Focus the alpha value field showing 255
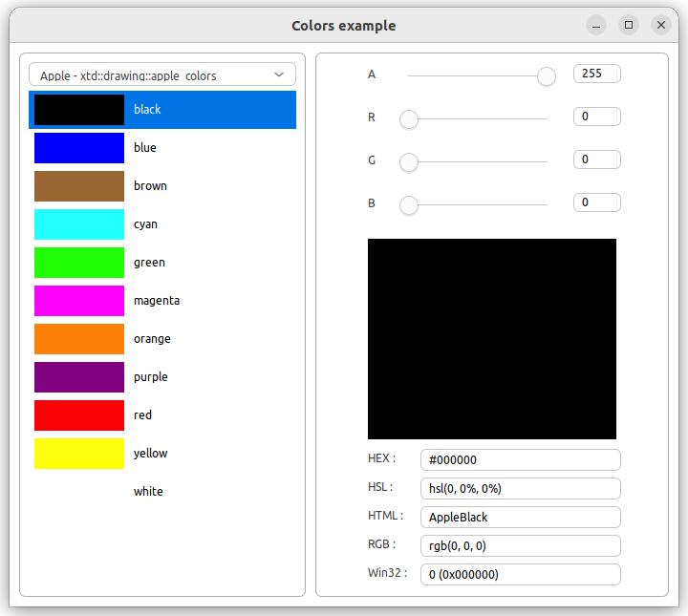This screenshot has height=616, width=688. pos(596,74)
